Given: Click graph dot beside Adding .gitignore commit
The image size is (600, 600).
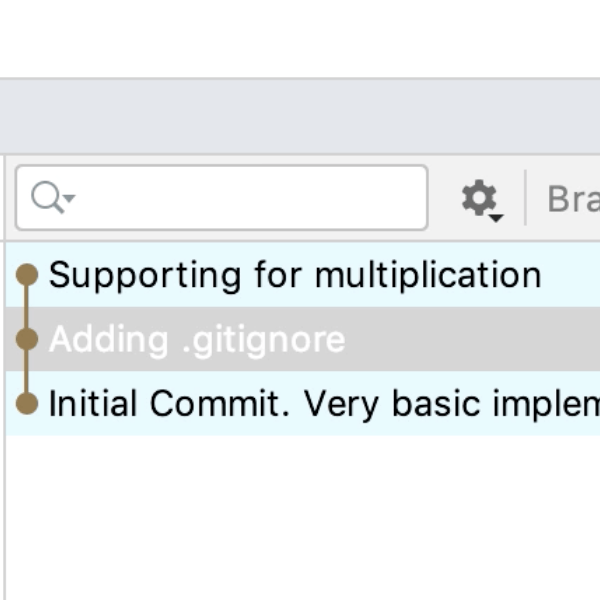Looking at the screenshot, I should pyautogui.click(x=27, y=339).
